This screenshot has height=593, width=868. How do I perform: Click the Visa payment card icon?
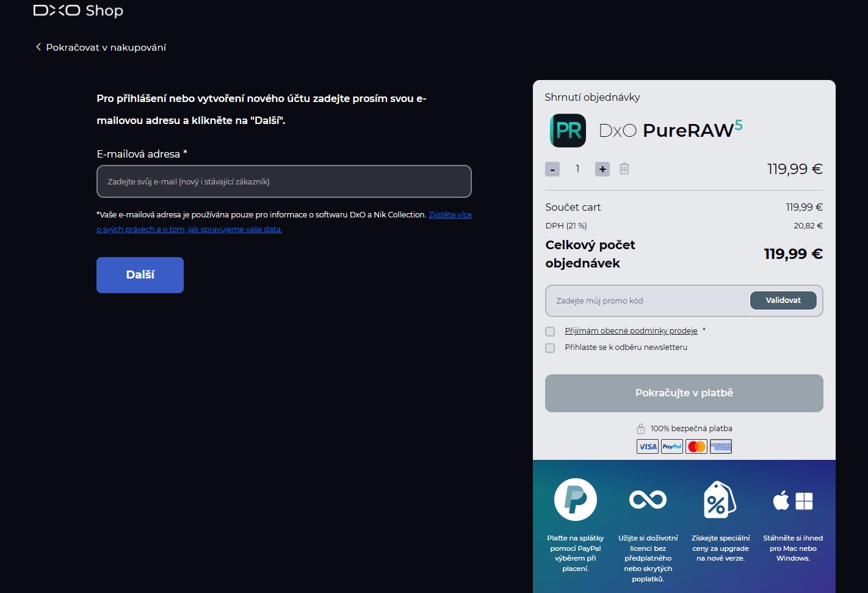click(x=647, y=446)
